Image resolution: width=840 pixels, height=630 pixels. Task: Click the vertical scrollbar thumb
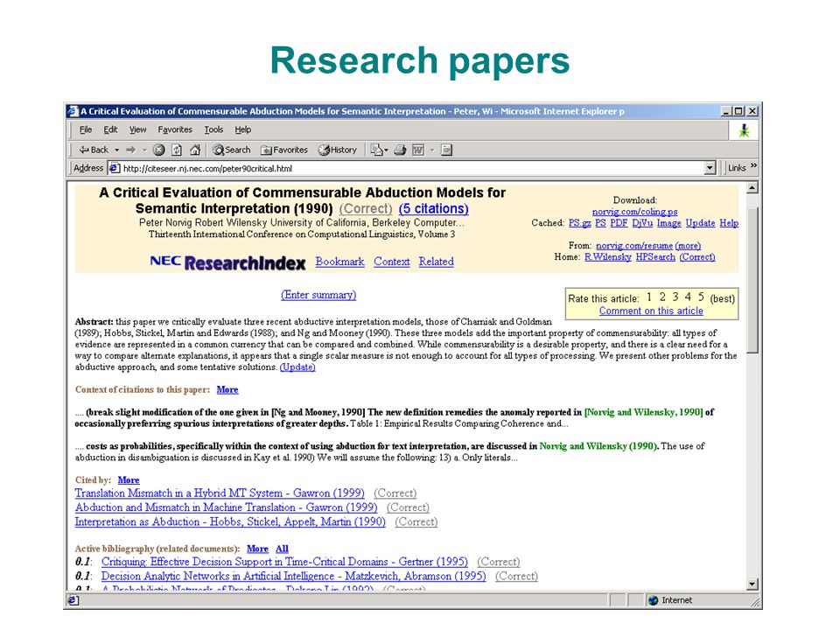tap(752, 281)
